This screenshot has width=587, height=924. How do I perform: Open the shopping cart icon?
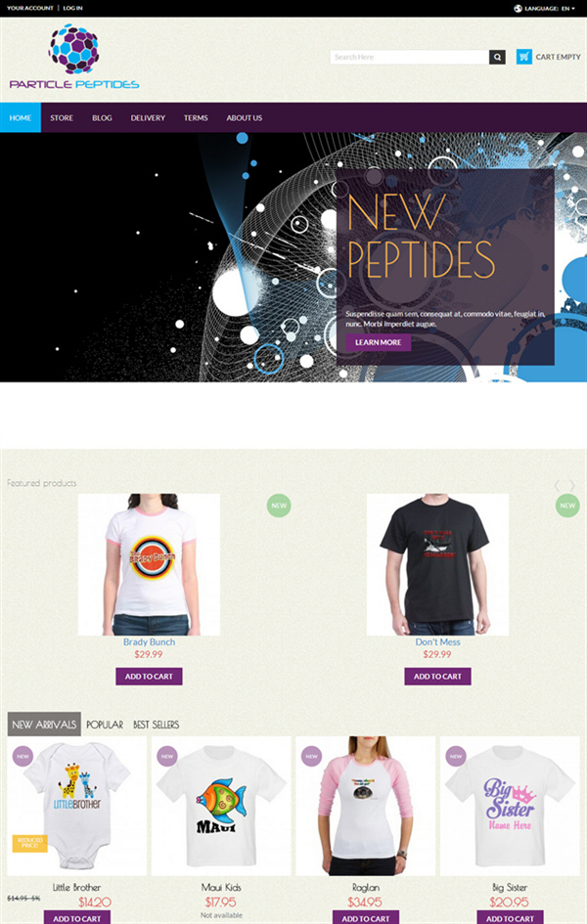524,57
